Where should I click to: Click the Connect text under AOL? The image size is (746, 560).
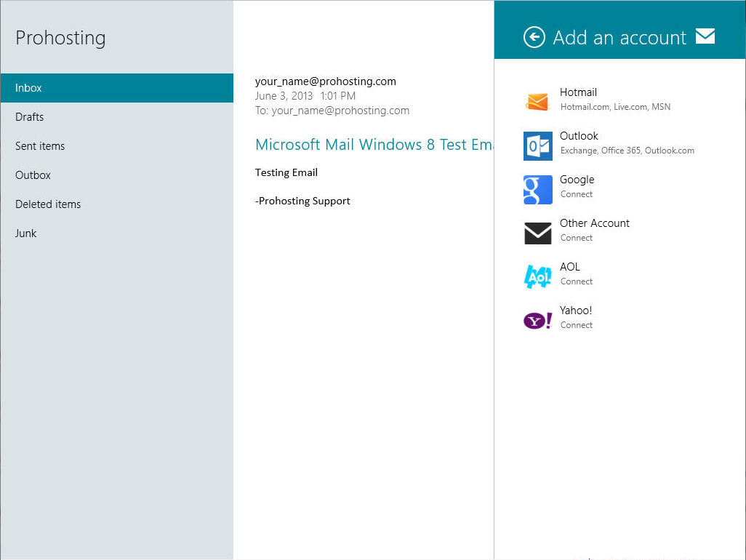tap(576, 281)
